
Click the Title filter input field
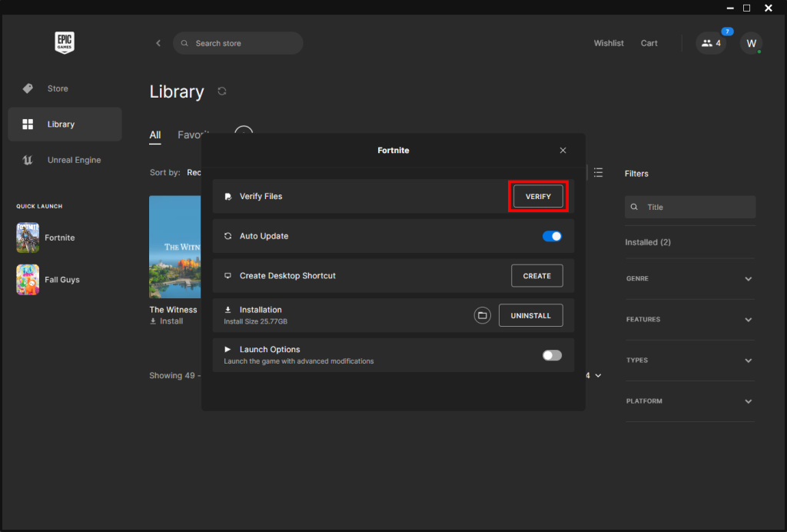(x=689, y=207)
